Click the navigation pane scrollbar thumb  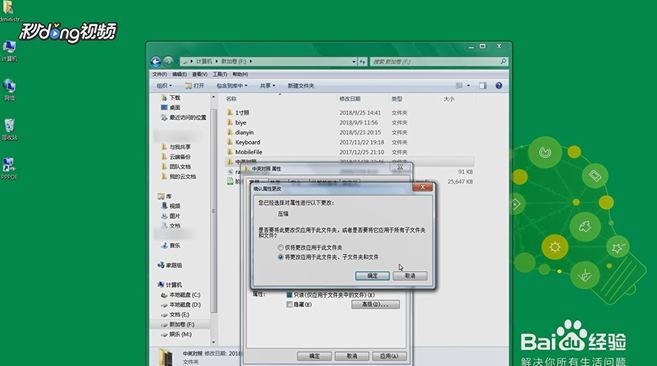[x=214, y=211]
